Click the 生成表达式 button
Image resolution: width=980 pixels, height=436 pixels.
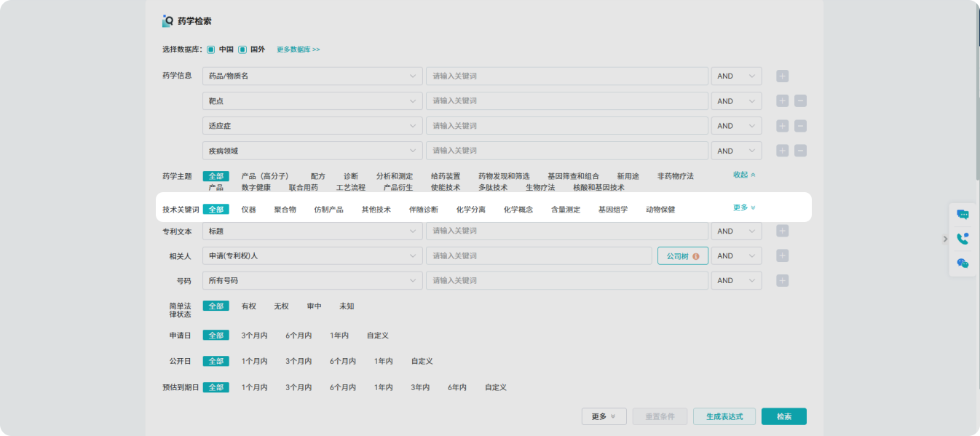click(x=724, y=416)
